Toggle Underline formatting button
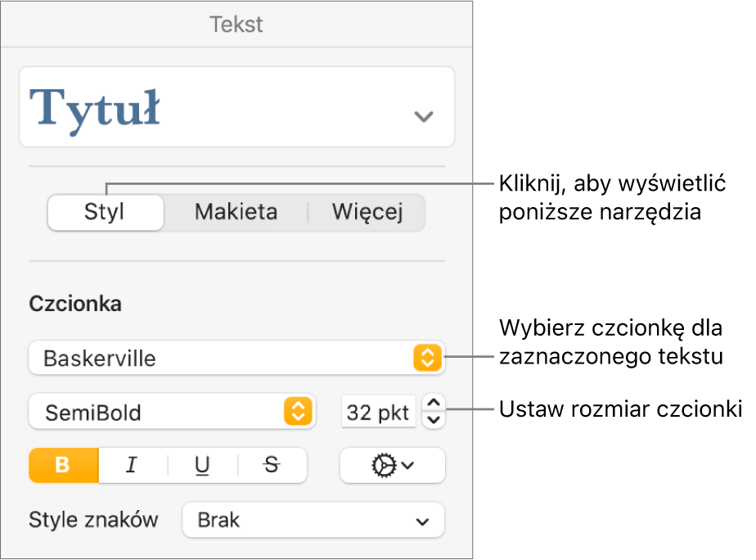756x560 pixels. point(203,466)
